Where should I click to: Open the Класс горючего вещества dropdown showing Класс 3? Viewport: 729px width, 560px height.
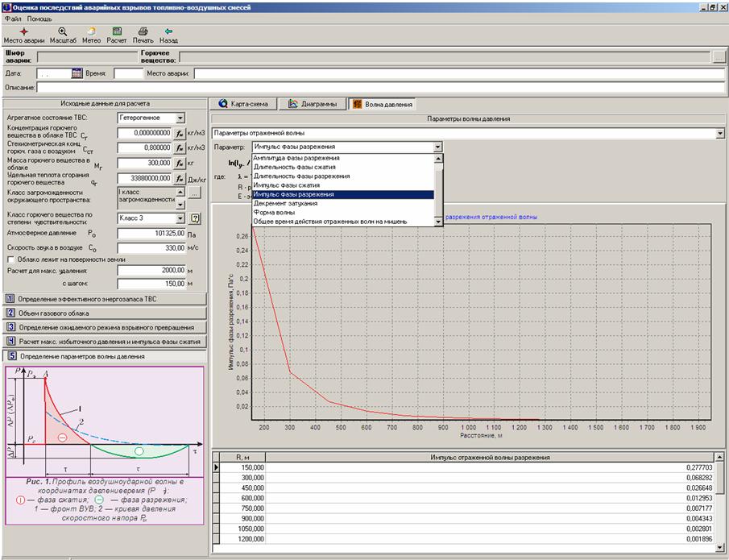point(180,218)
